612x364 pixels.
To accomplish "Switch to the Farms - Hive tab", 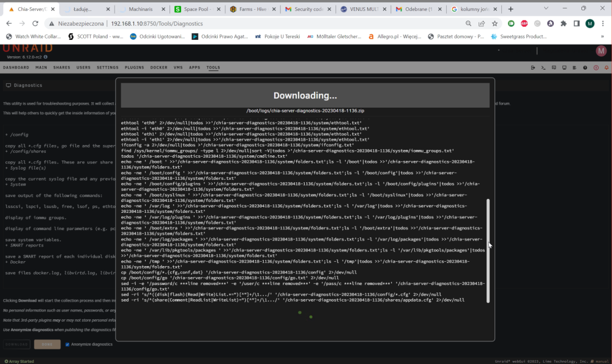I will (252, 9).
